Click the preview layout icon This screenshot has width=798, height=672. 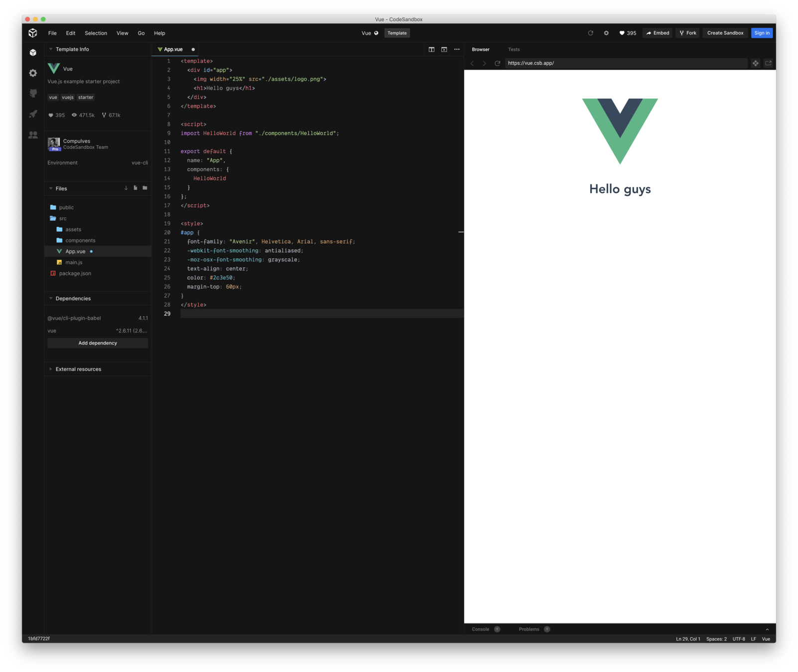[x=444, y=49]
